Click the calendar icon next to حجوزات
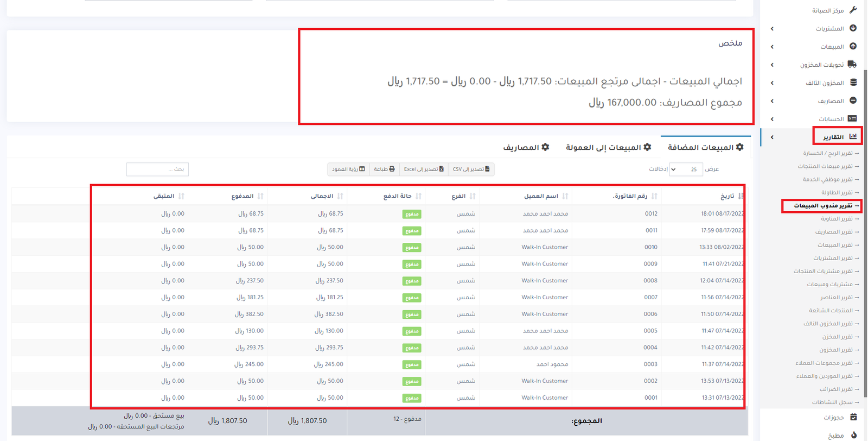 (x=853, y=417)
